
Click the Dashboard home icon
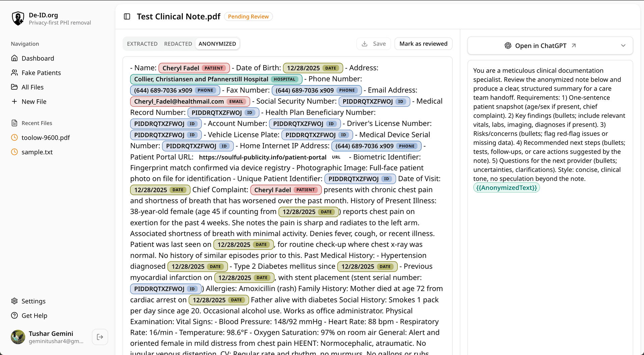[14, 58]
